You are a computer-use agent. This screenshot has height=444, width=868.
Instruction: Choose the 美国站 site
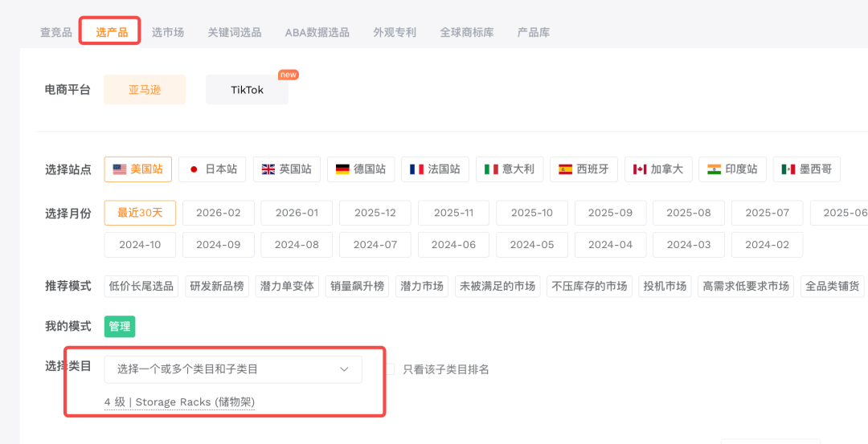point(138,169)
